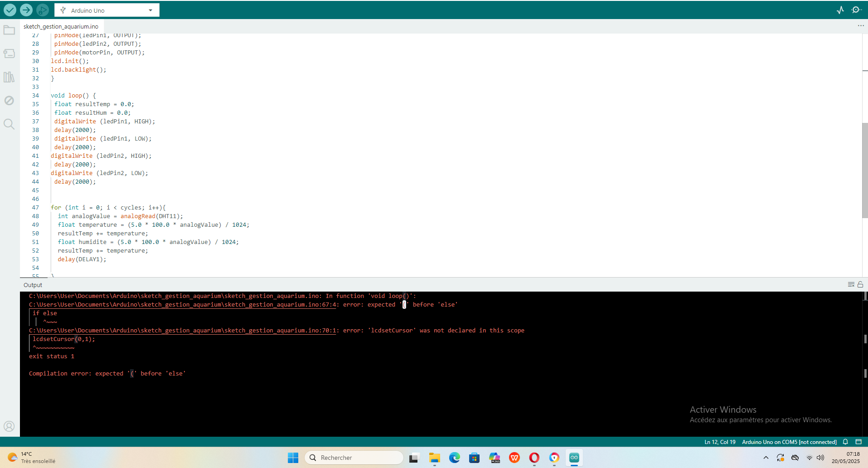Click 'delay(DELAY1);' code line
The width and height of the screenshot is (868, 468).
pyautogui.click(x=82, y=259)
